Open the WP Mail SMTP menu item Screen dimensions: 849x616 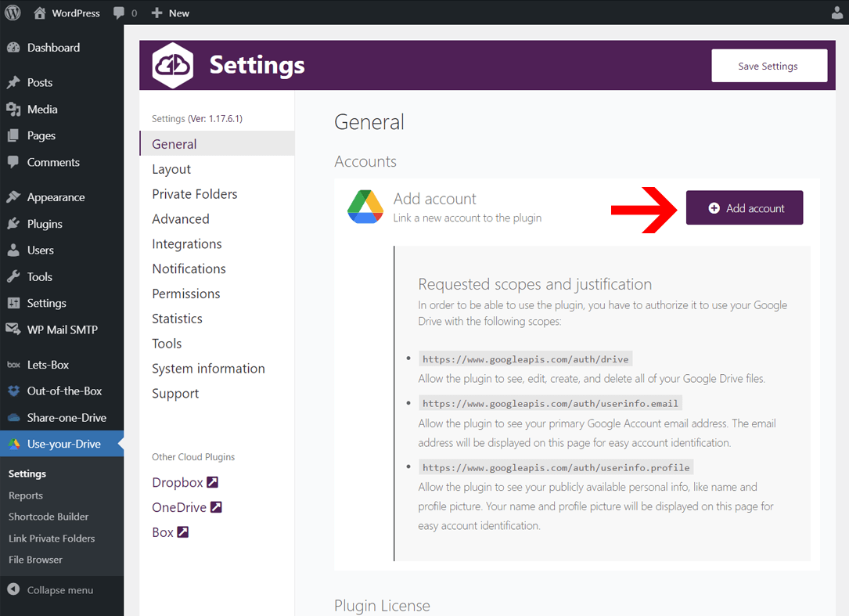(62, 330)
